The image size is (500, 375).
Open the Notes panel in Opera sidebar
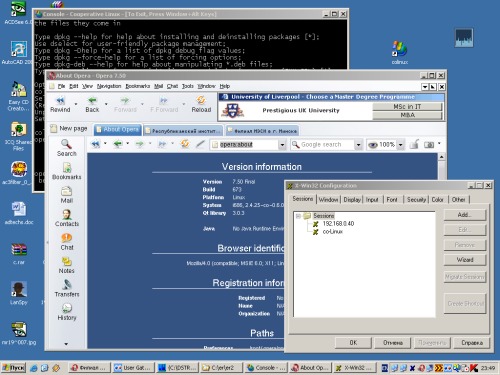[66, 265]
